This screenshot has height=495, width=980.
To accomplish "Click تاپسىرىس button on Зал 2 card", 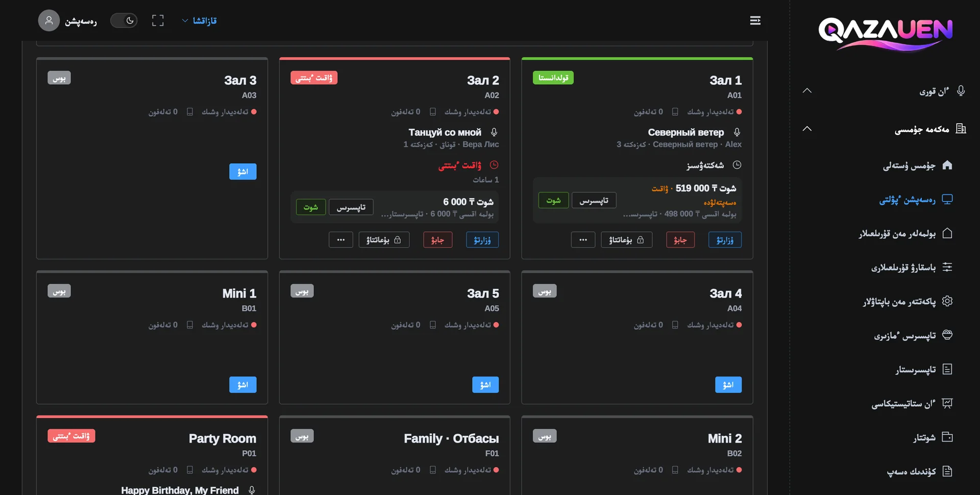I will tap(351, 207).
